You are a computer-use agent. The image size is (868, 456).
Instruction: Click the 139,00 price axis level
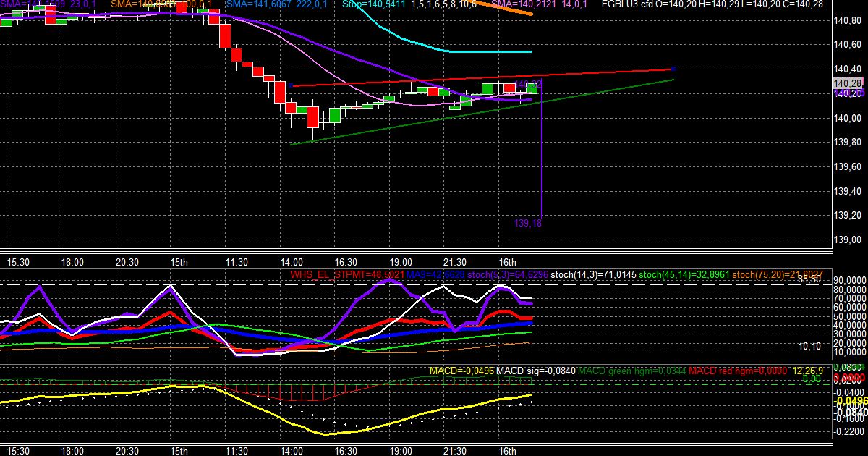[847, 240]
